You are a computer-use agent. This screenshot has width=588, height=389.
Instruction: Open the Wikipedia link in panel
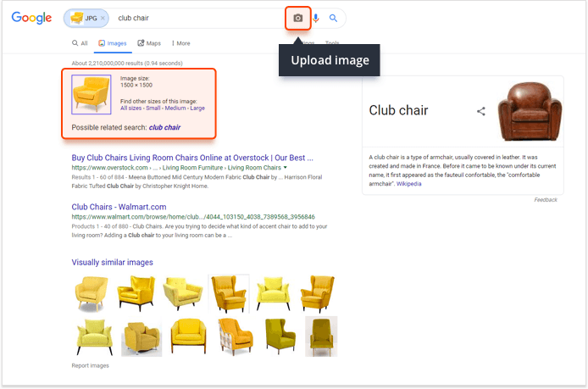point(408,184)
